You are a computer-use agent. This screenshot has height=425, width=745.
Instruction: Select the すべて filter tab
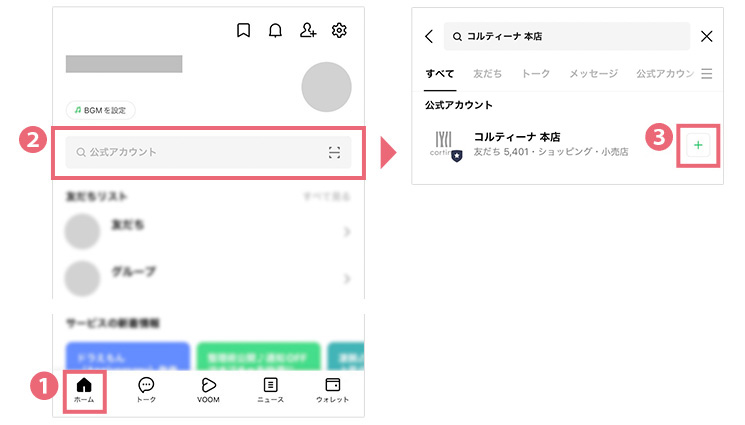coord(440,74)
